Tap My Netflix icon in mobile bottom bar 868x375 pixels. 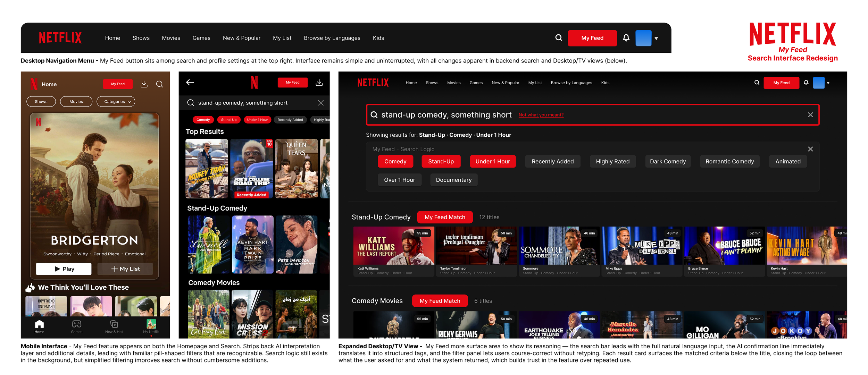(x=151, y=327)
